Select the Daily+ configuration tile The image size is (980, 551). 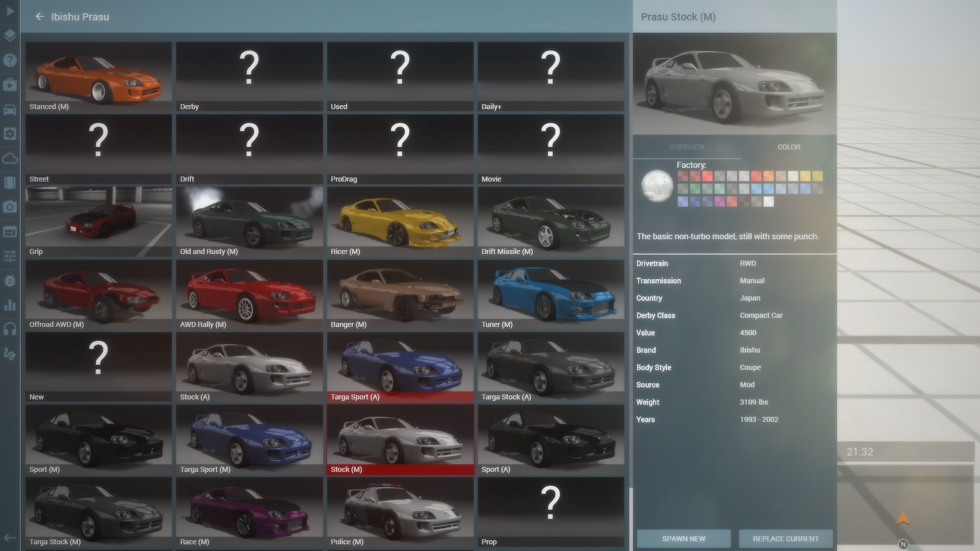[551, 77]
